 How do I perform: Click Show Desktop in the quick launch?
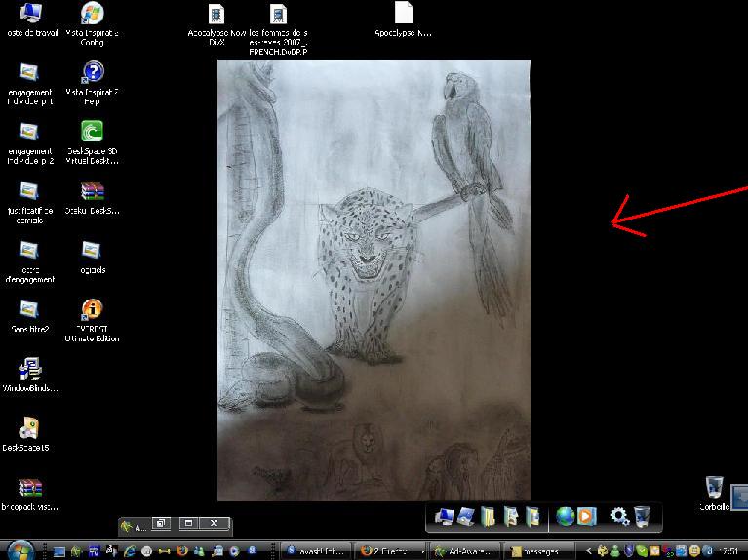pyautogui.click(x=59, y=552)
